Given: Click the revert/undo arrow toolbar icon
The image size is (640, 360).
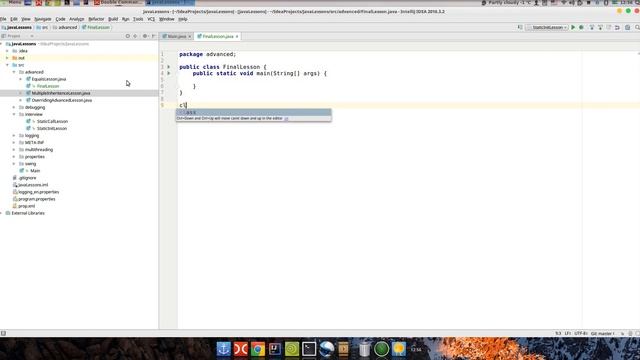Looking at the screenshot, I should (x=617, y=27).
